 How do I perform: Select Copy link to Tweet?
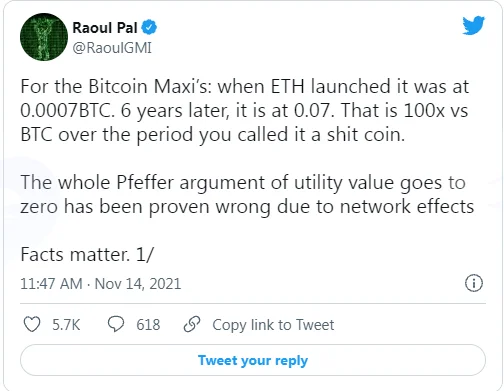(273, 325)
